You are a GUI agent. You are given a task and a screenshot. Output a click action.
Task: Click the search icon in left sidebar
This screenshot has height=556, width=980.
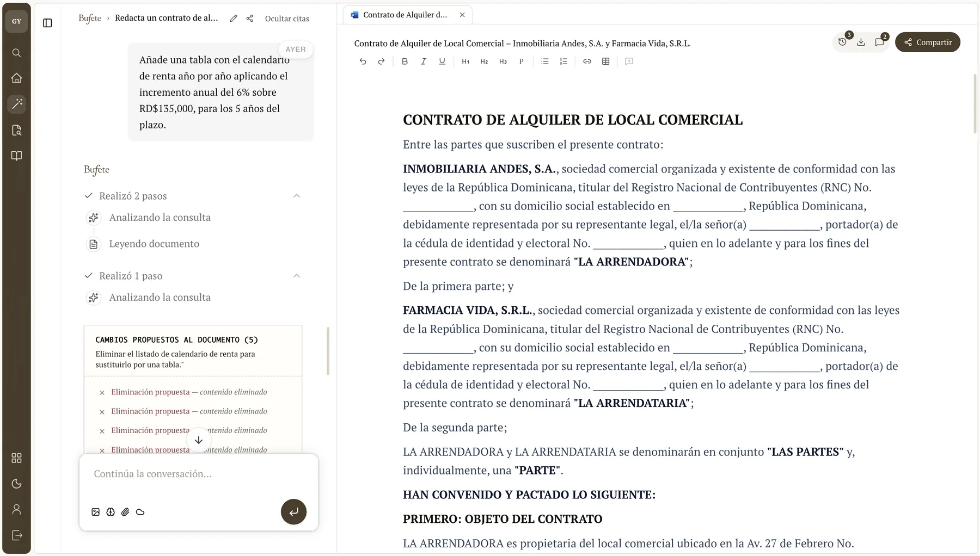coord(16,53)
